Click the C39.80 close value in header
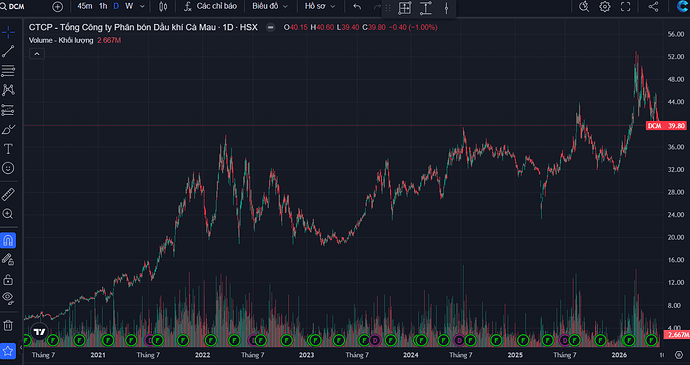 click(374, 27)
